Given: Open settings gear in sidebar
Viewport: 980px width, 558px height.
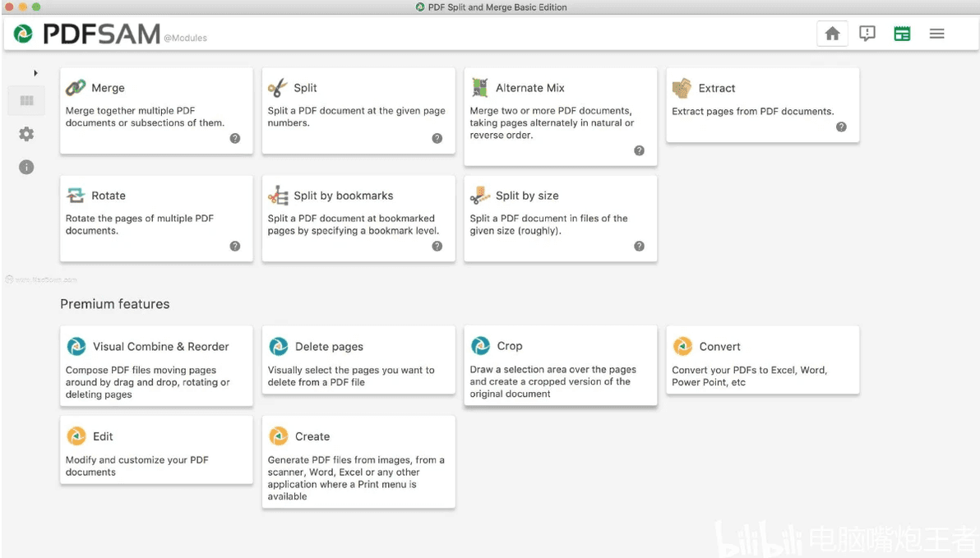Looking at the screenshot, I should tap(26, 134).
